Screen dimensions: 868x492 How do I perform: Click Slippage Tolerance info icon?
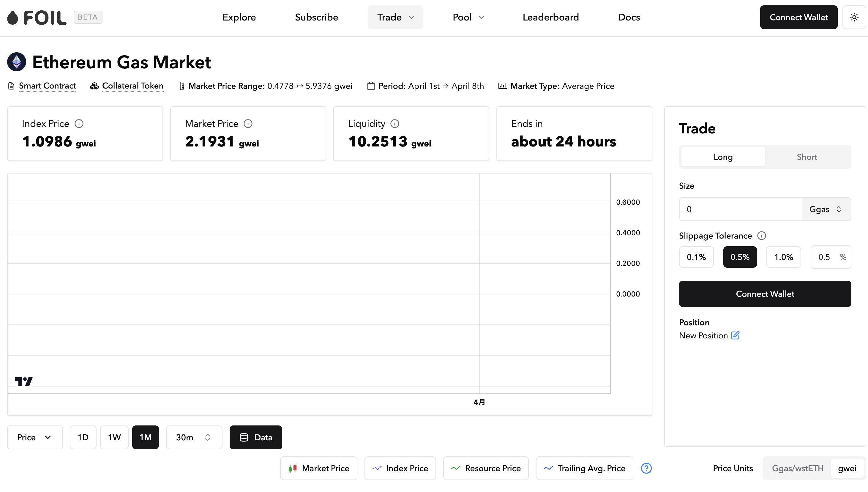point(762,236)
